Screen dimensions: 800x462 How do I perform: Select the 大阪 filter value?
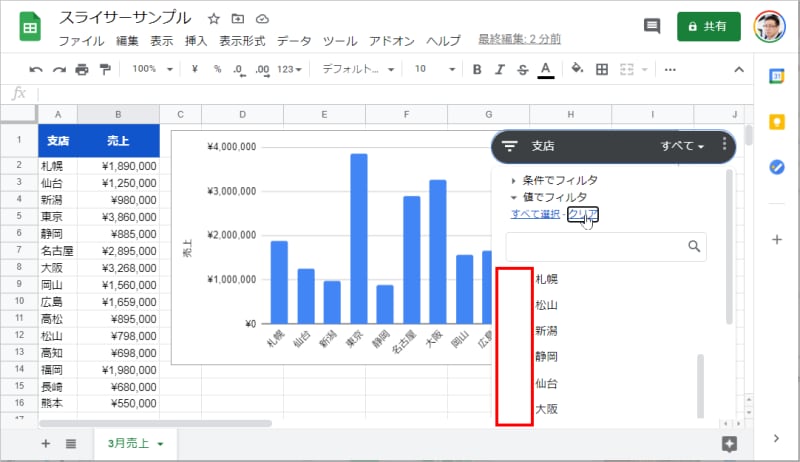546,409
